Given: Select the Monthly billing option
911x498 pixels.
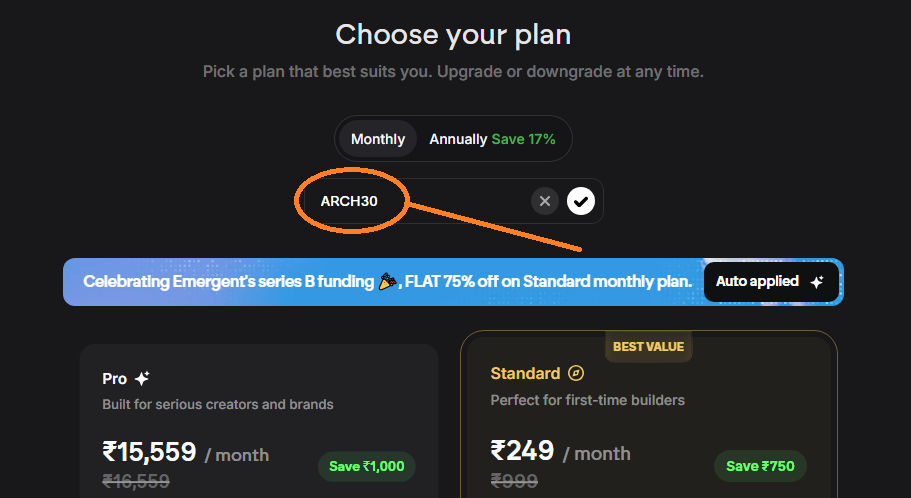Looking at the screenshot, I should coord(378,139).
